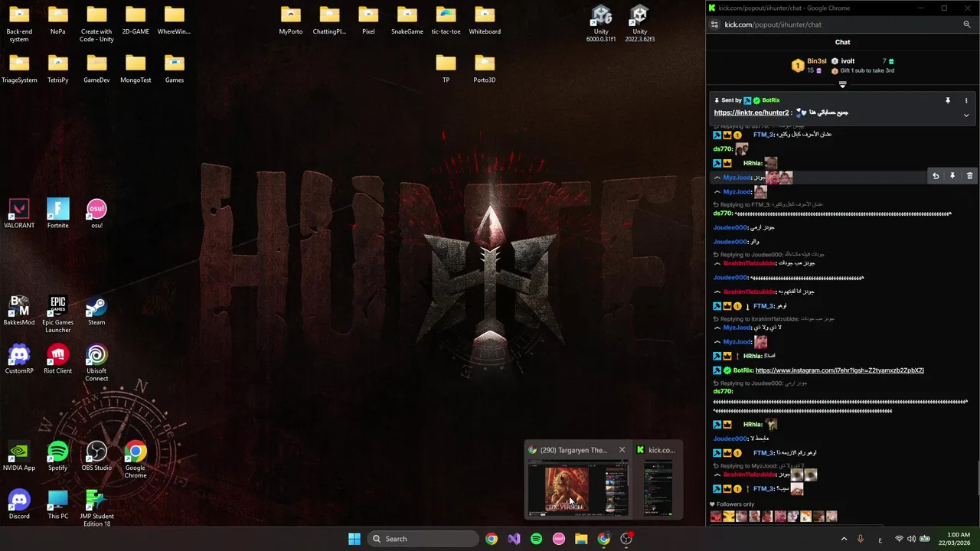Click reply icon on hovered MyzJood message

point(936,176)
